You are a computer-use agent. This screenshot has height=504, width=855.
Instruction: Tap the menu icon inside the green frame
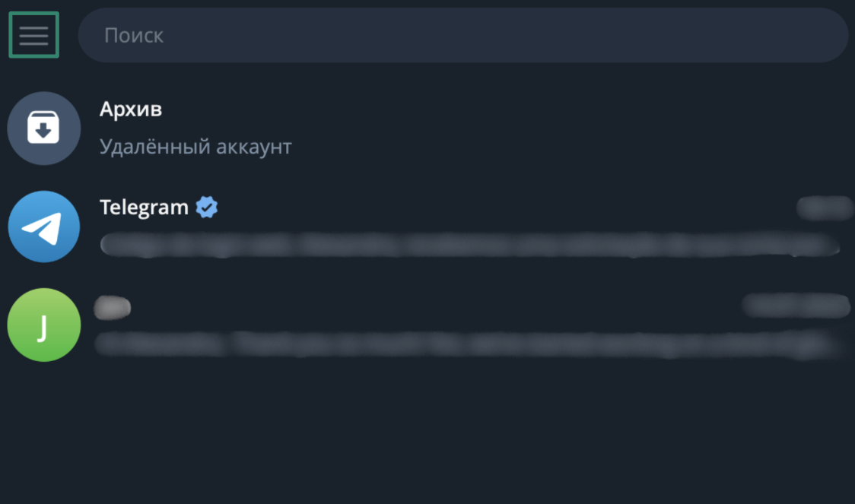click(33, 34)
